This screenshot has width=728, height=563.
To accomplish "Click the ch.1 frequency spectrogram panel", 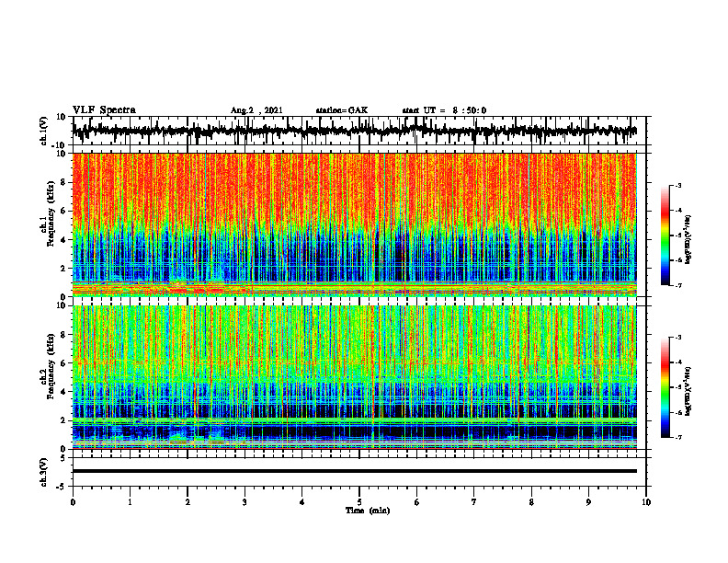I will pos(354,224).
